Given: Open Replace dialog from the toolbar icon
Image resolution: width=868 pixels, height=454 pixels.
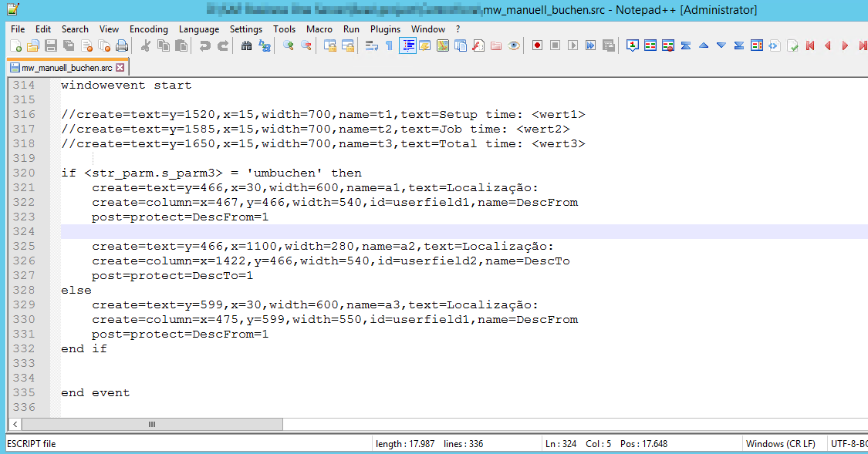Looking at the screenshot, I should pos(265,46).
